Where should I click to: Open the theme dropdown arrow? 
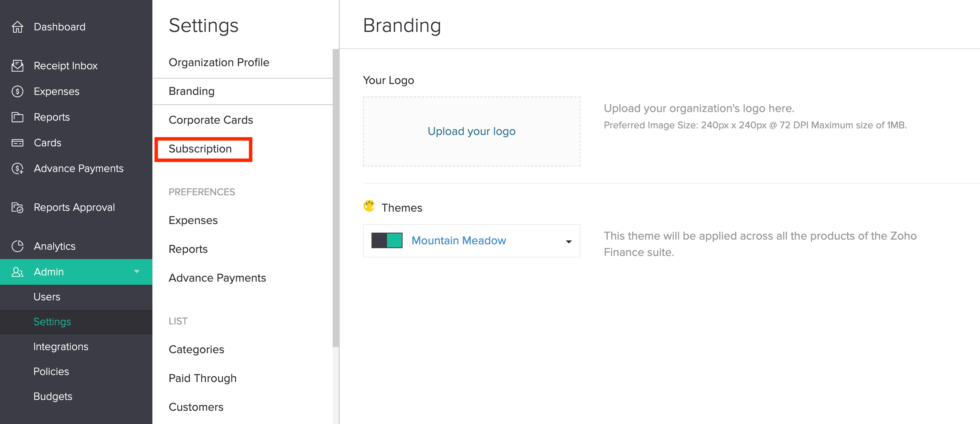569,242
